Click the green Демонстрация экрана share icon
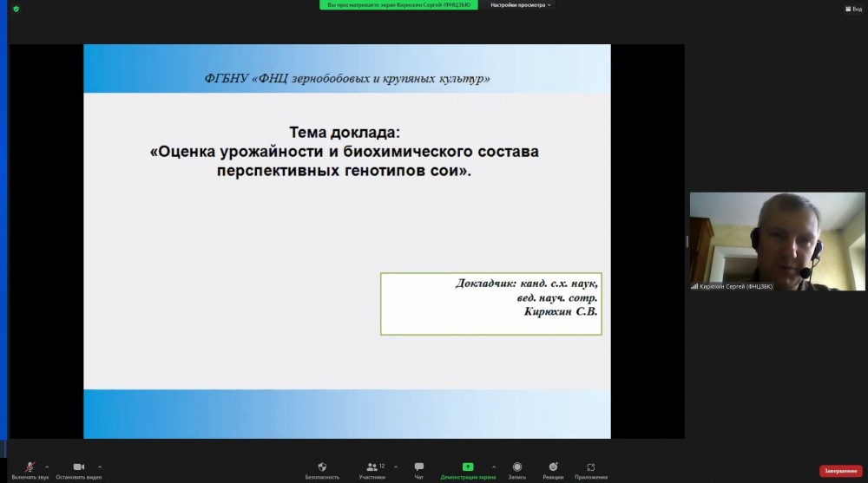 tap(468, 467)
